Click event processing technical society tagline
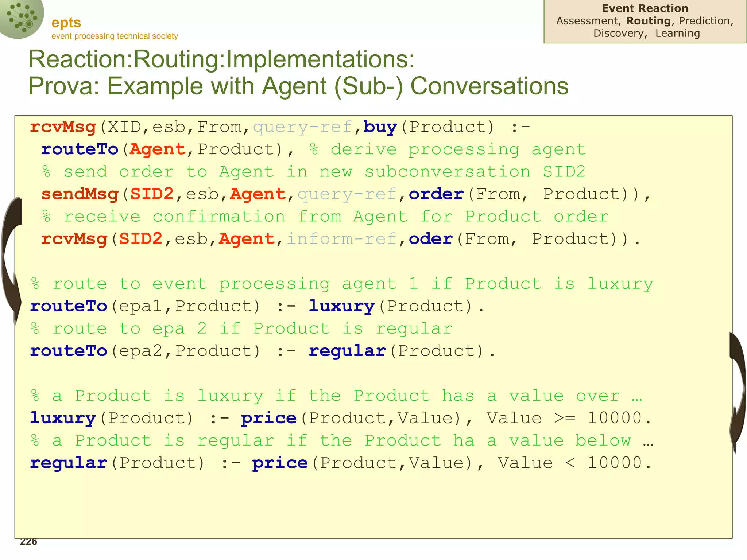 (x=115, y=36)
